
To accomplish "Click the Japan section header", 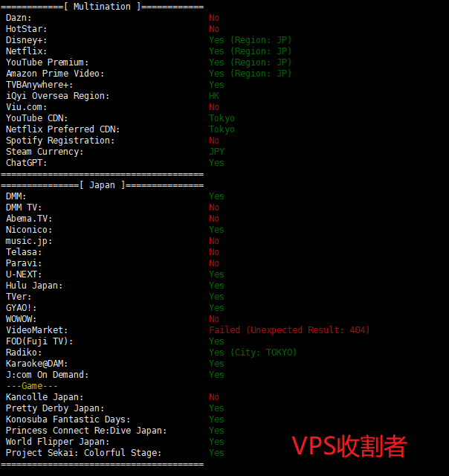I will [x=102, y=185].
